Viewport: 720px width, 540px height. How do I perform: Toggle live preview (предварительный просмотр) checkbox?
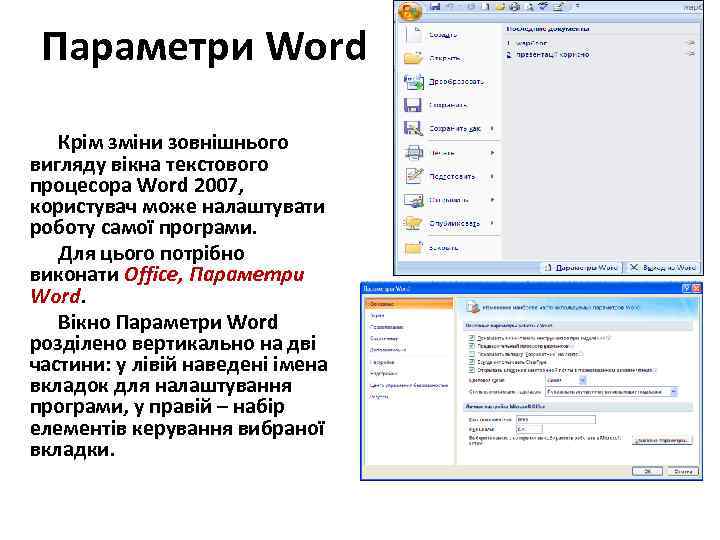click(472, 346)
